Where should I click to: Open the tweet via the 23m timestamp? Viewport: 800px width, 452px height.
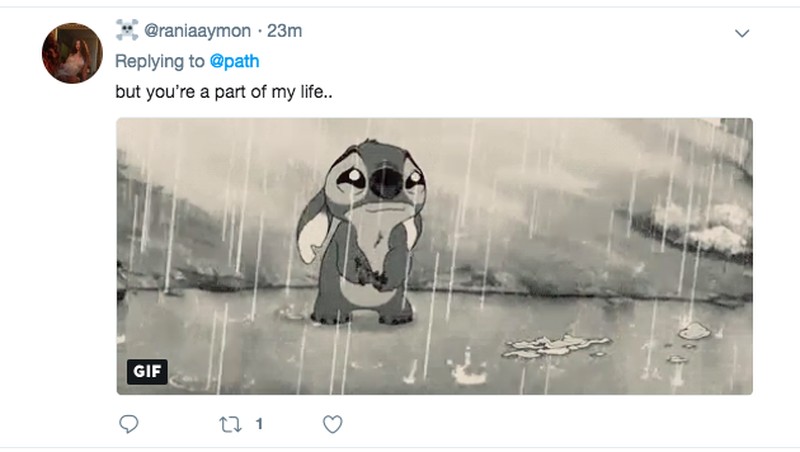285,31
